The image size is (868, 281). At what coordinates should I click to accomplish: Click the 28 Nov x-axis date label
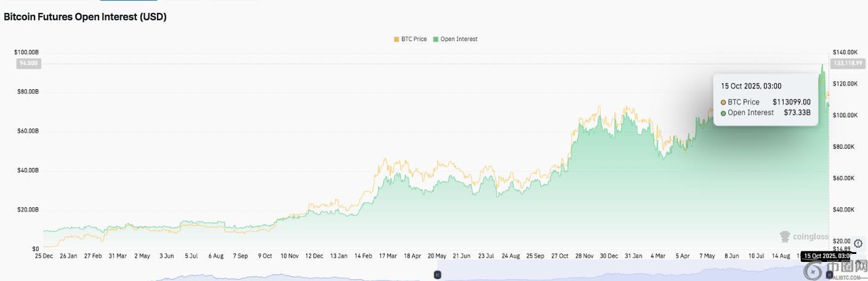pyautogui.click(x=583, y=255)
